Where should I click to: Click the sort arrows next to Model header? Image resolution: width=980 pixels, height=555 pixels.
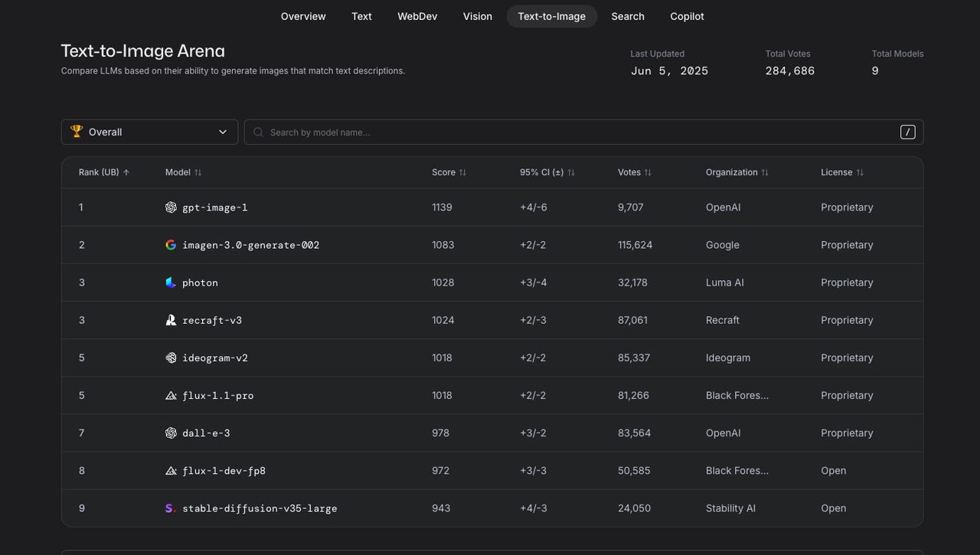click(198, 172)
